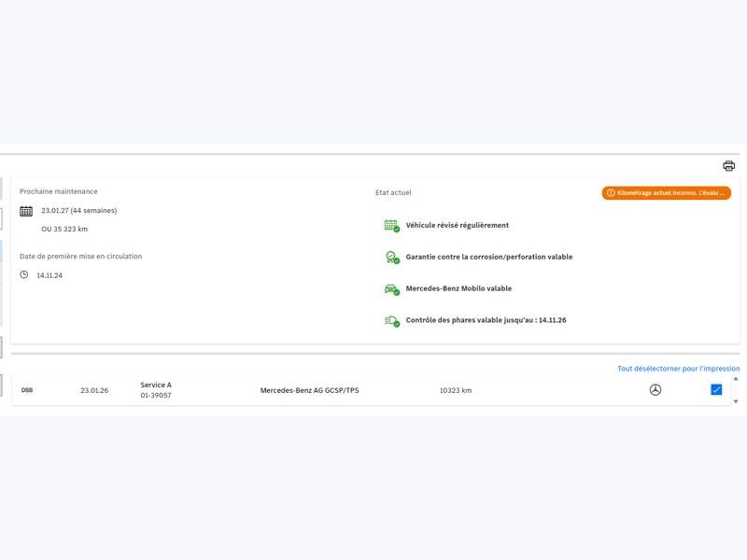Click the clock icon beside 14.11.24
The width and height of the screenshot is (747, 560).
(24, 275)
